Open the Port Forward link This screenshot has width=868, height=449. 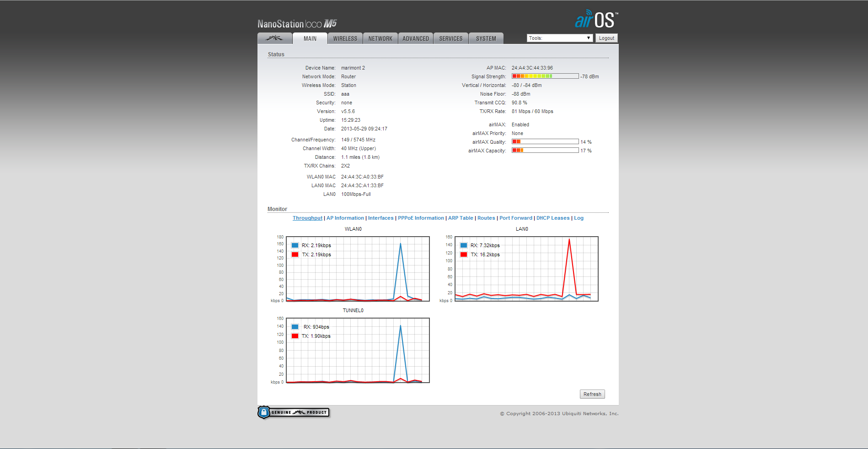(516, 218)
